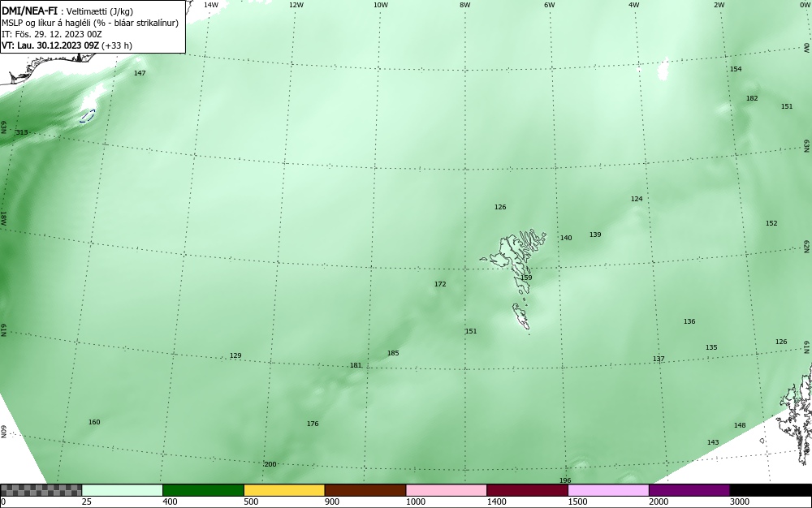
Task: Click the brown 900-1000 legend swatch
Action: [x=365, y=490]
